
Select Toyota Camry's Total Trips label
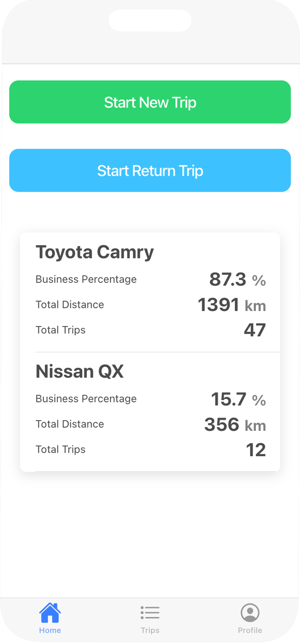tap(60, 330)
